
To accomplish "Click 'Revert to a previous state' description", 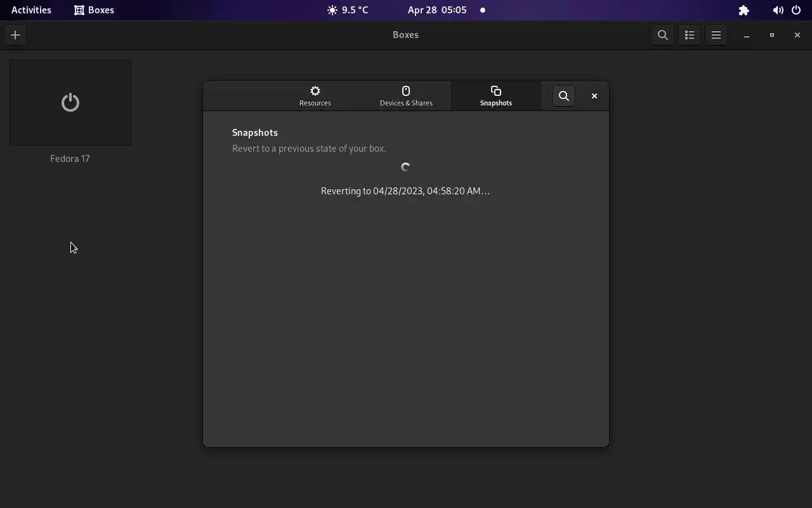I will [x=309, y=149].
